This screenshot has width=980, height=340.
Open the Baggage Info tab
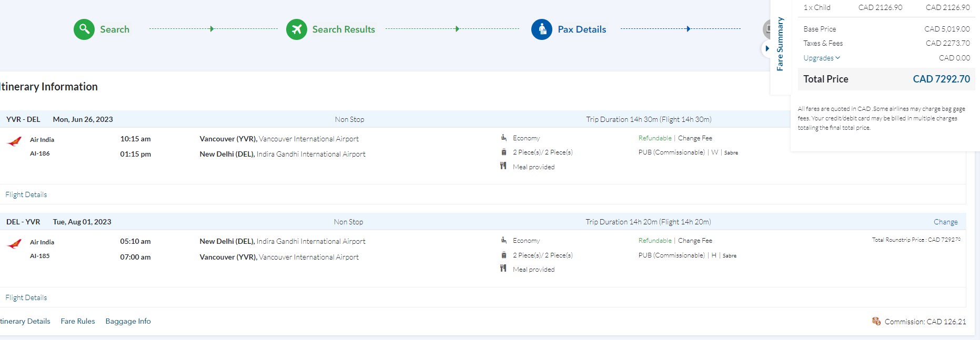pyautogui.click(x=128, y=321)
